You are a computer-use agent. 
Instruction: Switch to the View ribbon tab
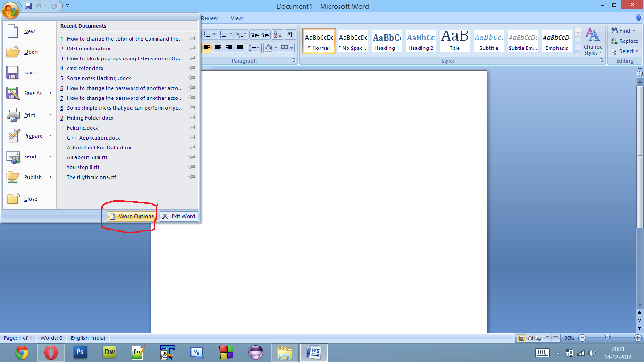pyautogui.click(x=236, y=18)
